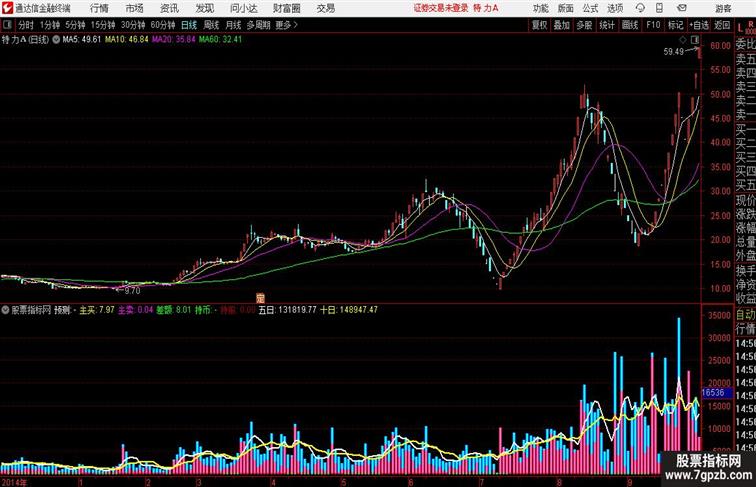The height and width of the screenshot is (487, 756).
Task: Open the 交易 menu
Action: [325, 8]
